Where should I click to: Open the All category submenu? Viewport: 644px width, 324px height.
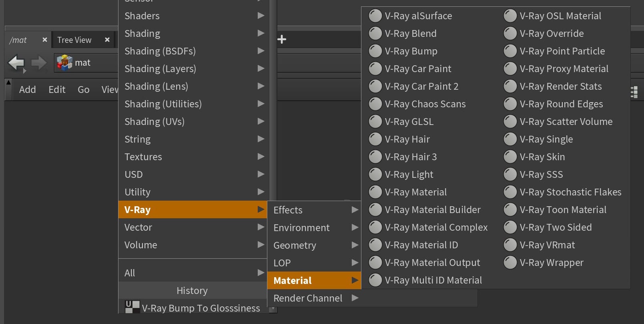click(x=193, y=273)
